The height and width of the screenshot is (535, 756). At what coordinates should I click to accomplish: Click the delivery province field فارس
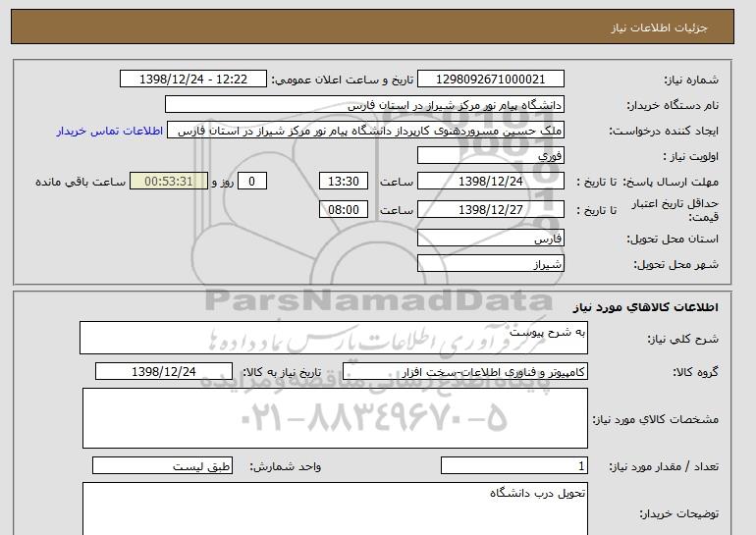[490, 239]
